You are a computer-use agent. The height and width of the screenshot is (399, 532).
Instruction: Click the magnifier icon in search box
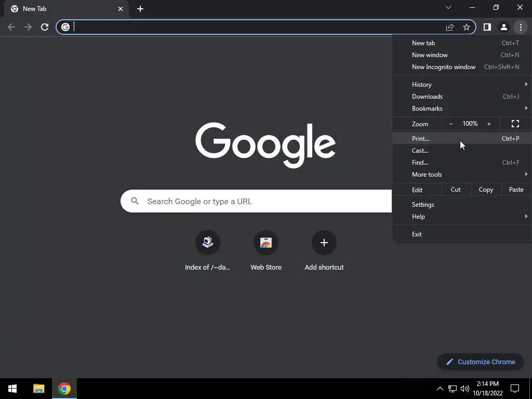tap(135, 201)
